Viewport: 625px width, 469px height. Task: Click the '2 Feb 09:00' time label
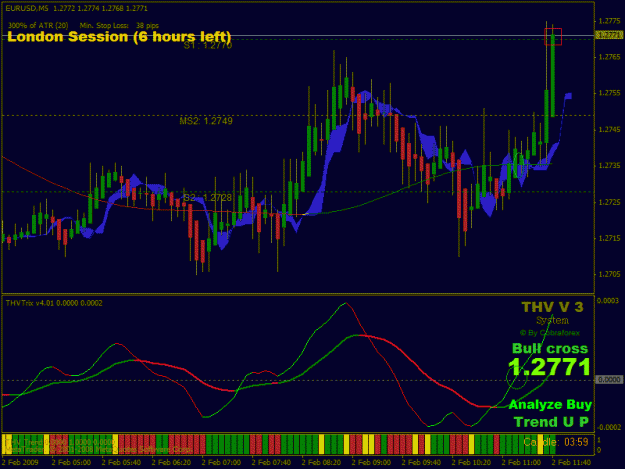371,463
